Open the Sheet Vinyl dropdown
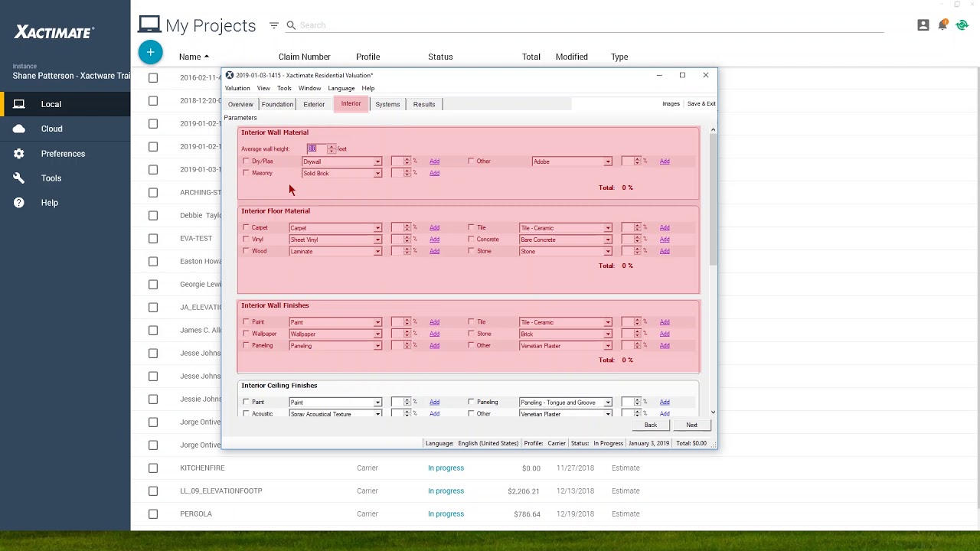Image resolution: width=980 pixels, height=551 pixels. pos(335,240)
